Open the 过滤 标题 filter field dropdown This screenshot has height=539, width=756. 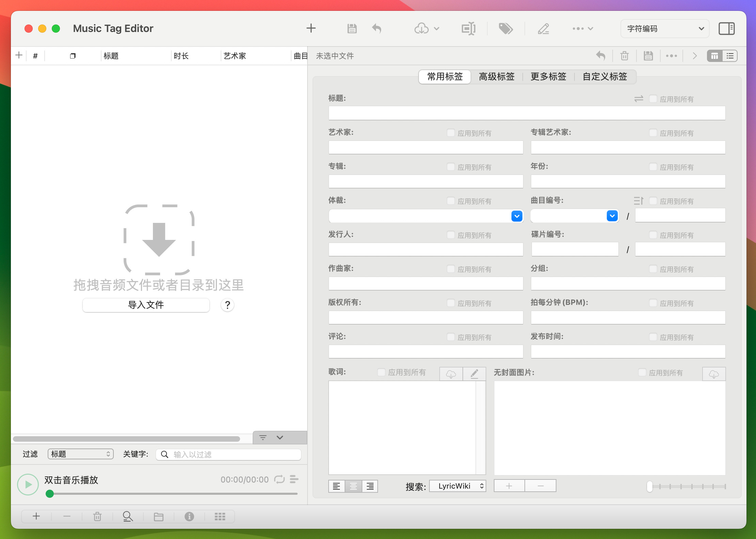[81, 454]
